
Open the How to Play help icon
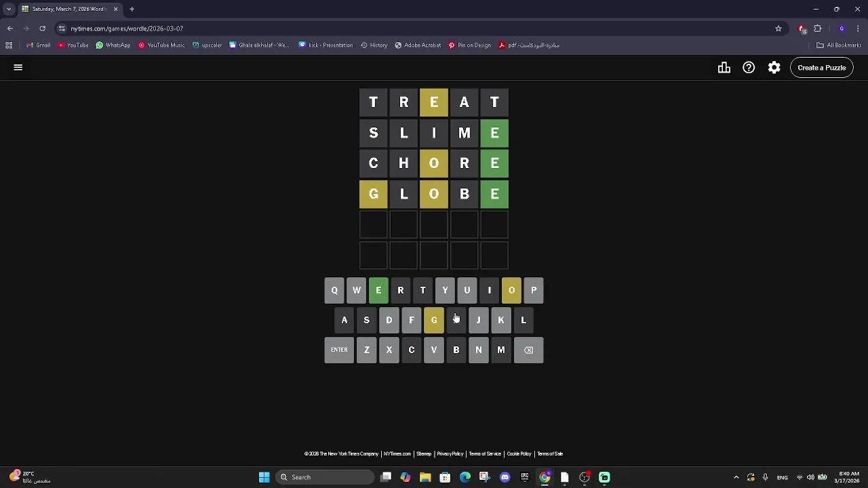[x=749, y=68]
